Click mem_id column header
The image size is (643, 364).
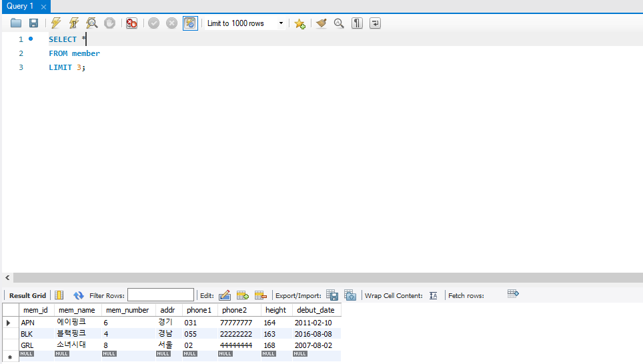coord(35,310)
